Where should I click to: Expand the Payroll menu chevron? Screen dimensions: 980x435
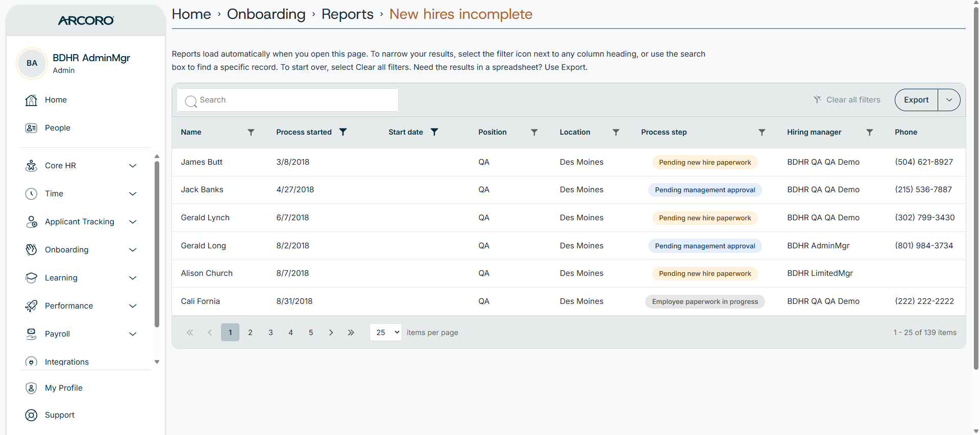point(133,334)
